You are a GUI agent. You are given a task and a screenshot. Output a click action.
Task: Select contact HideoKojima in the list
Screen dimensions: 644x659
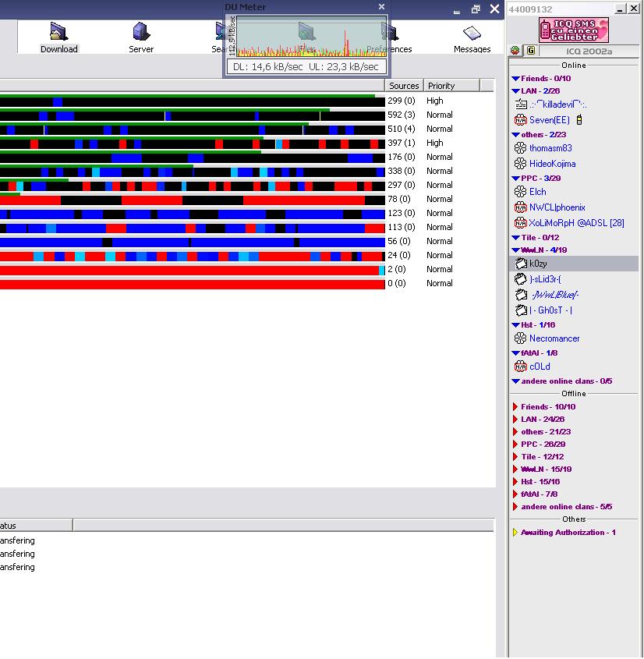[552, 164]
